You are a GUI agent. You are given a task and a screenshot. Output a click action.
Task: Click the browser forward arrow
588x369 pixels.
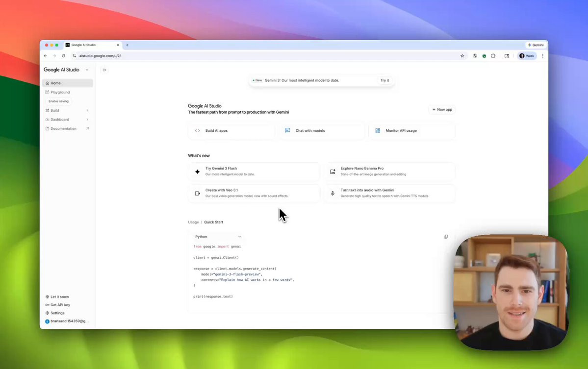pos(54,56)
